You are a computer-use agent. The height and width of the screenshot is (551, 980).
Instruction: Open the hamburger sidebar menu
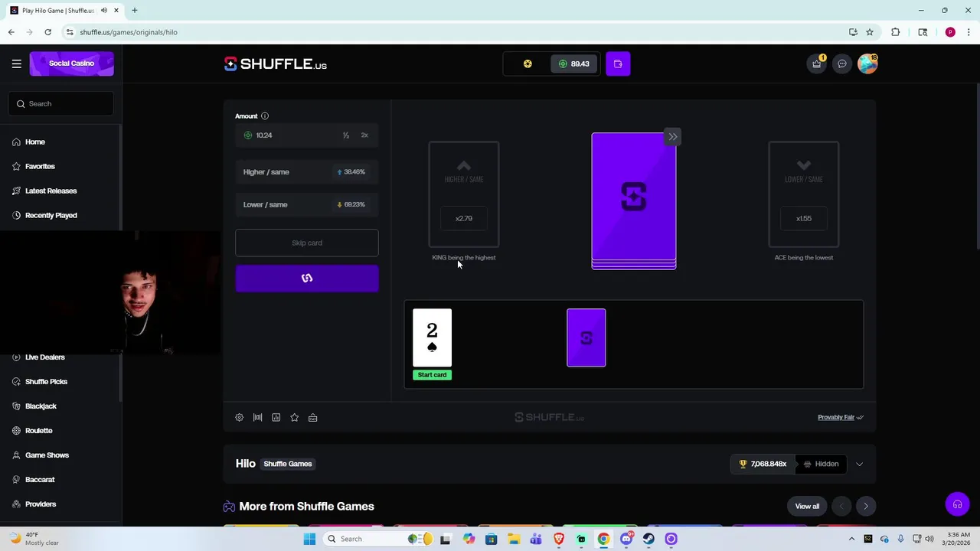point(16,64)
